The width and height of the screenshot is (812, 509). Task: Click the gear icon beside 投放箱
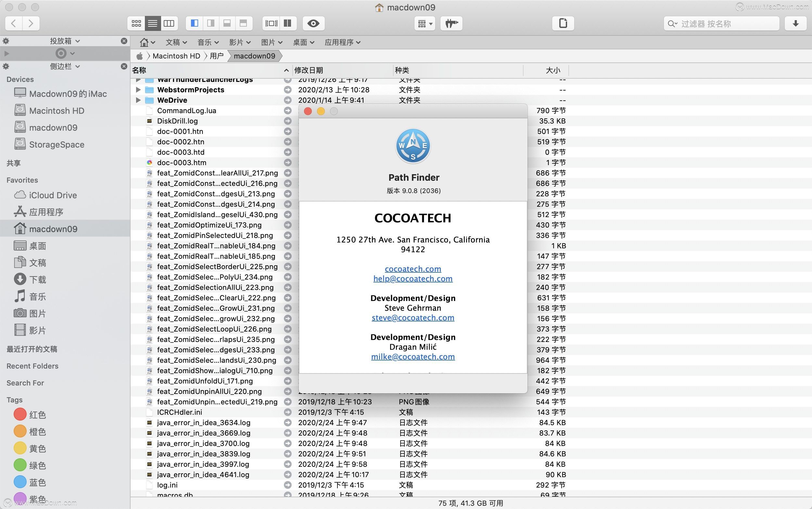[6, 41]
